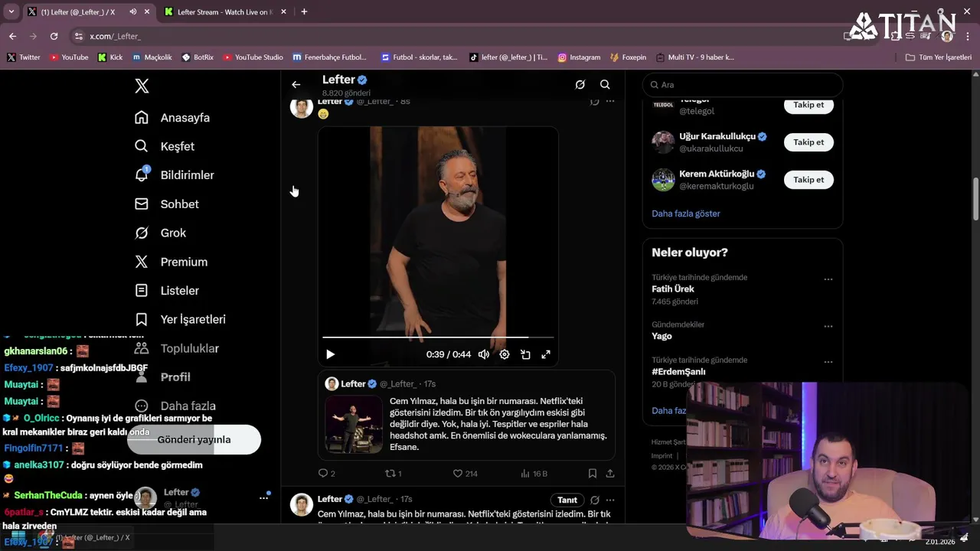Image resolution: width=980 pixels, height=551 pixels.
Task: Open Fatih Ürek trend
Action: click(673, 289)
